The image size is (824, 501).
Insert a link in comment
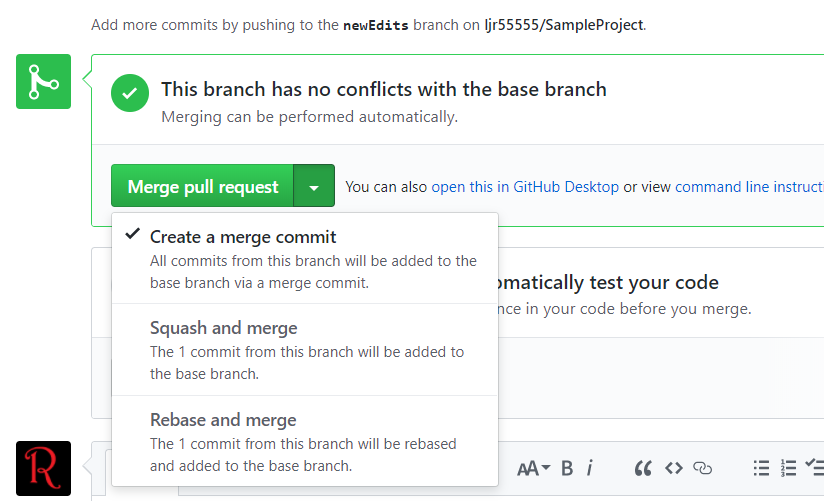[703, 468]
